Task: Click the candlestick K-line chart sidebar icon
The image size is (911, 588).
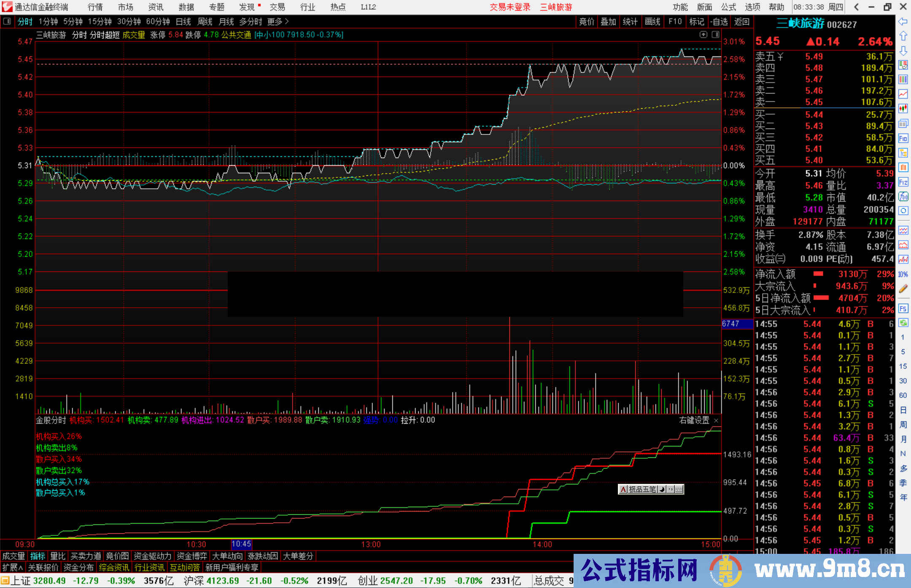Action: point(903,109)
